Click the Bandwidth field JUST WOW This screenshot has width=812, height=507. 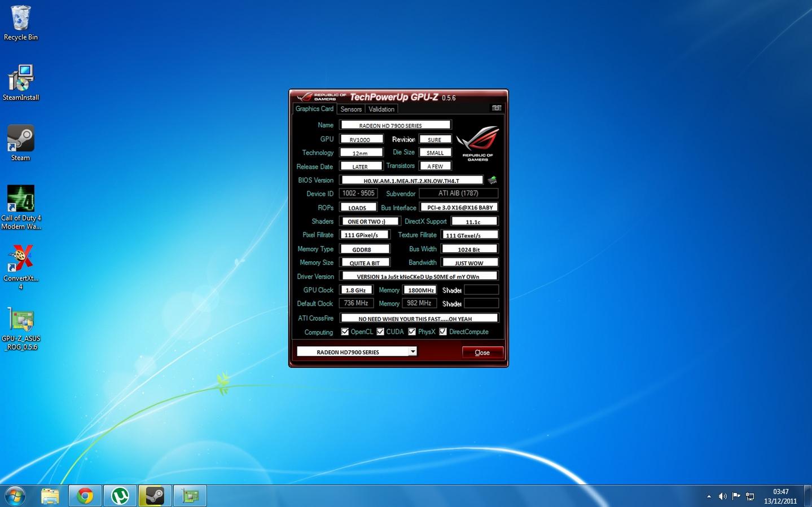click(x=470, y=263)
